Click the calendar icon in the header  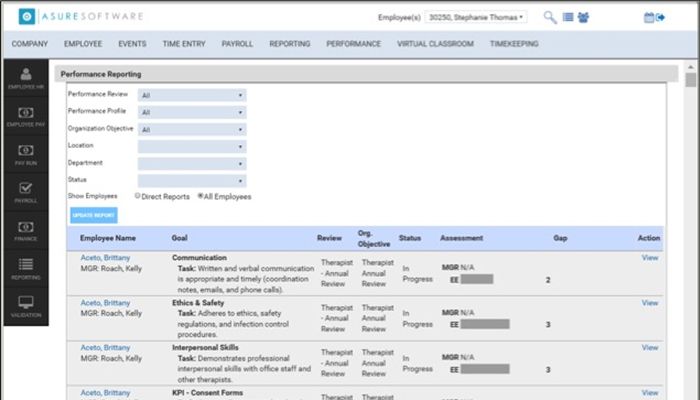pos(649,17)
